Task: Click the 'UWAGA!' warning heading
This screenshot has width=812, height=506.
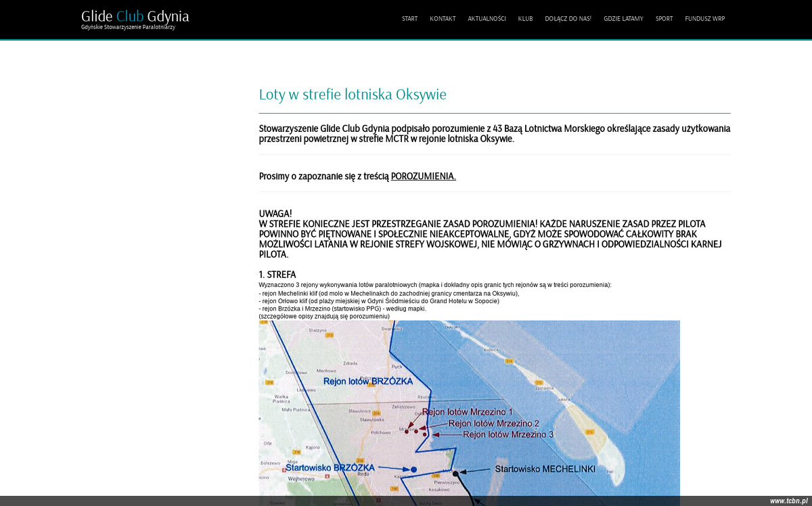Action: [x=275, y=214]
